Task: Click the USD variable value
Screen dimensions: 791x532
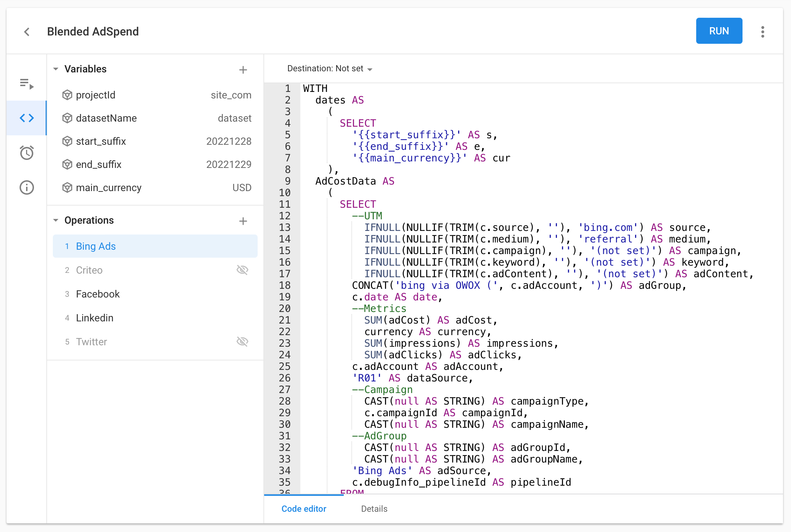Action: (x=242, y=188)
